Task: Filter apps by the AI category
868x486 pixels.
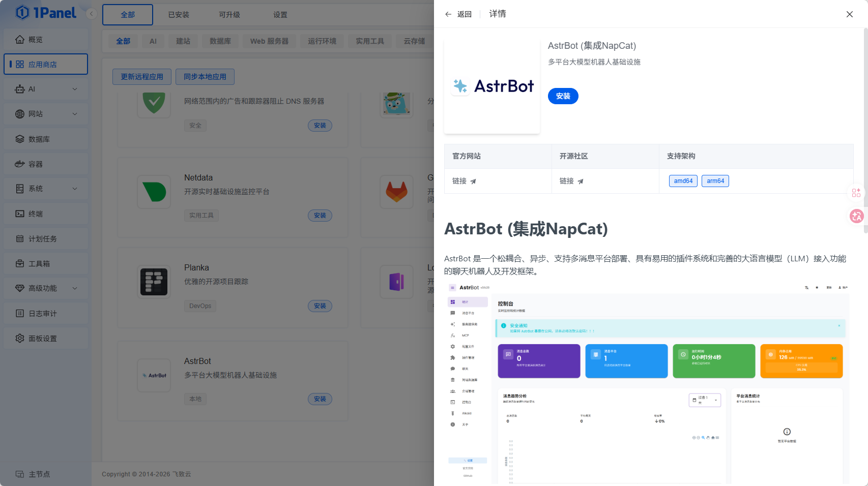Action: tap(153, 41)
